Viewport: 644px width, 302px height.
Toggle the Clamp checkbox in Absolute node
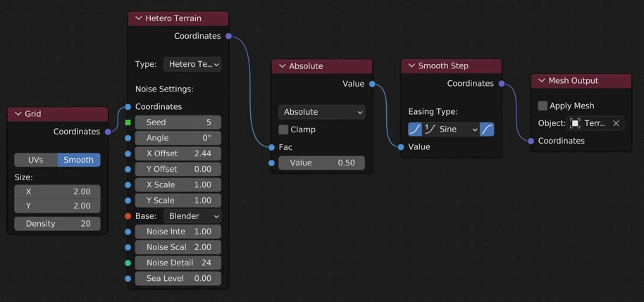[x=283, y=130]
